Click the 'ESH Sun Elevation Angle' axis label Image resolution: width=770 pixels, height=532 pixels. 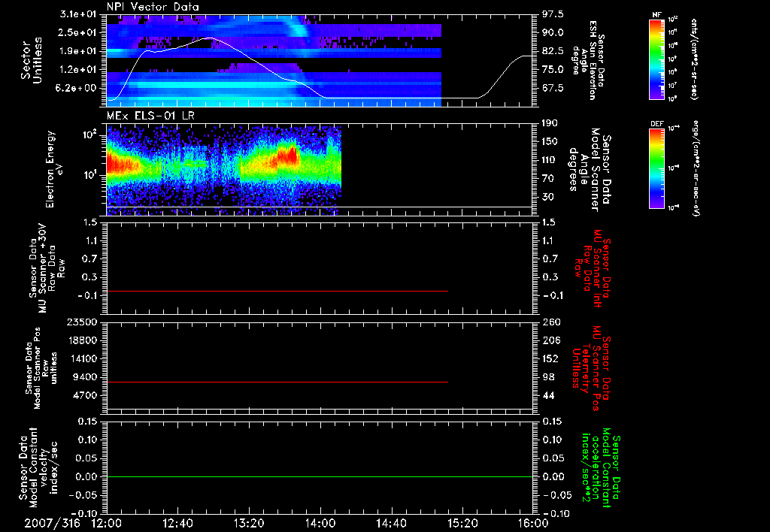[588, 60]
